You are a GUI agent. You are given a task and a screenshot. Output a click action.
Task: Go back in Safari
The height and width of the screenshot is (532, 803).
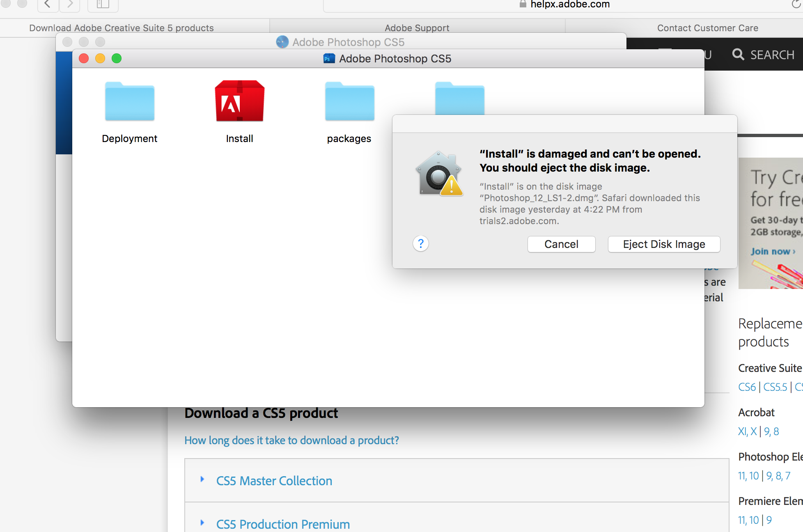pos(48,5)
